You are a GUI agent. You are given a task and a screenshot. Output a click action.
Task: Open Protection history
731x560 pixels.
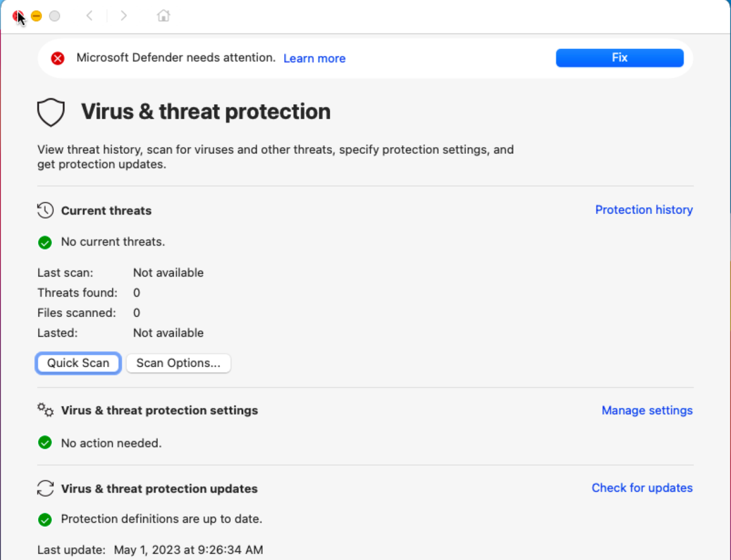[644, 210]
